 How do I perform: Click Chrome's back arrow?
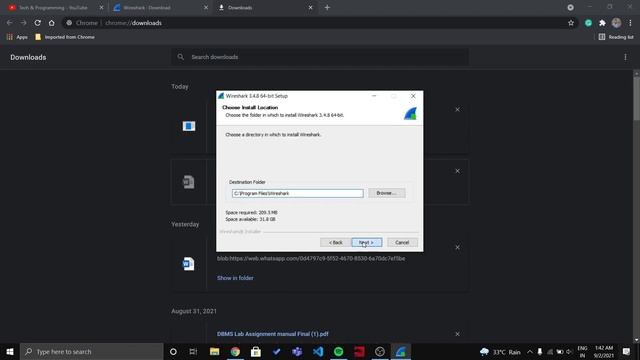click(9, 23)
